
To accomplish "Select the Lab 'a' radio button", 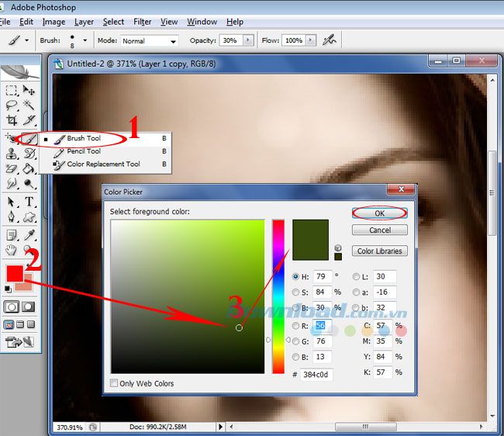I will 356,292.
